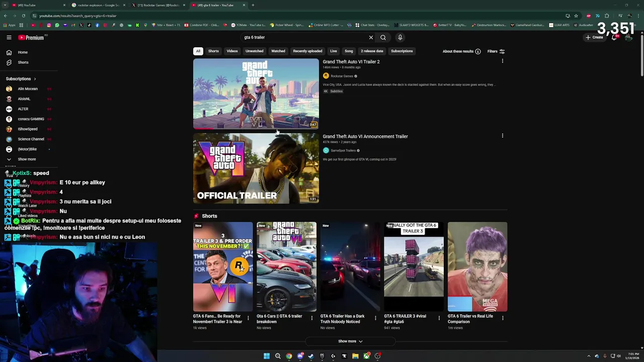Go back in browser
The image size is (644, 362).
[6, 16]
